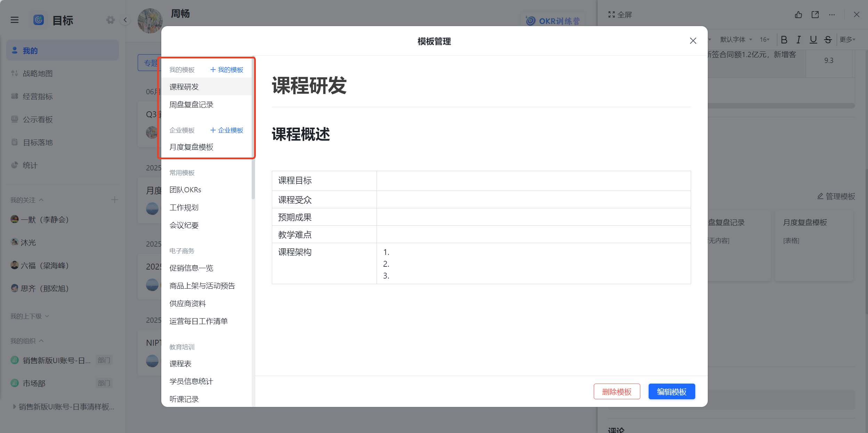868x433 pixels.
Task: Click the 编辑模板 button
Action: tap(672, 392)
